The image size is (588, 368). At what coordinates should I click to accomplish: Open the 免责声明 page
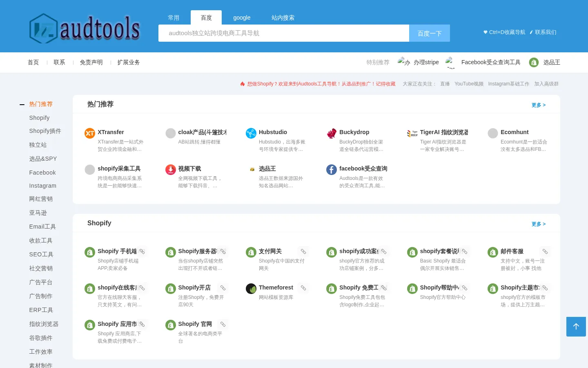[91, 62]
